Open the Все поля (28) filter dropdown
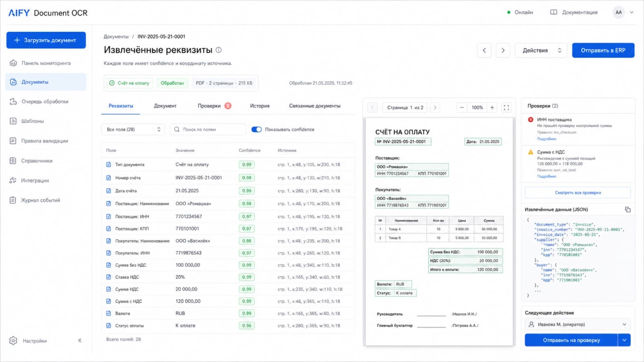Viewport: 644px width, 362px height. point(133,130)
